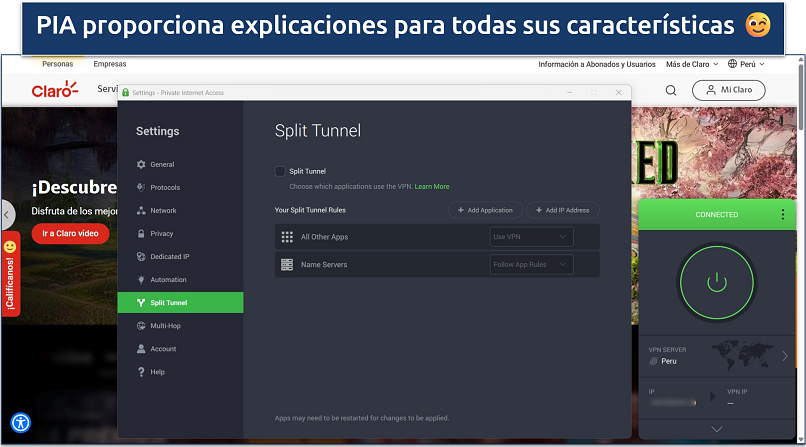Go to Multi-Hop settings label

[x=166, y=326]
